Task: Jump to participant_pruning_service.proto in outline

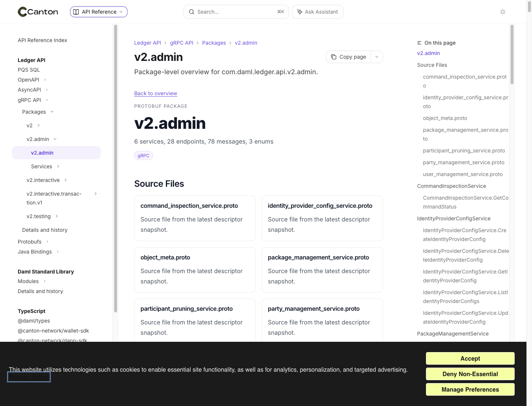Action: point(464,151)
